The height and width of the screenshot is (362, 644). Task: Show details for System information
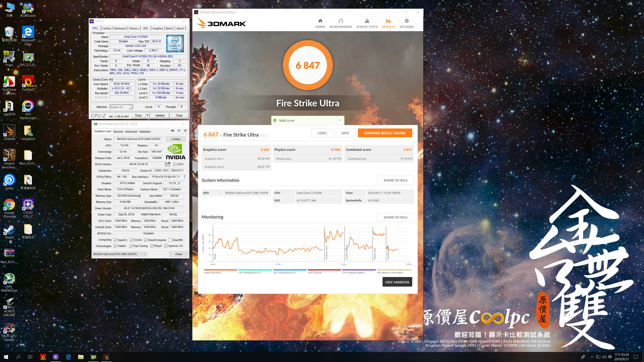tap(395, 180)
